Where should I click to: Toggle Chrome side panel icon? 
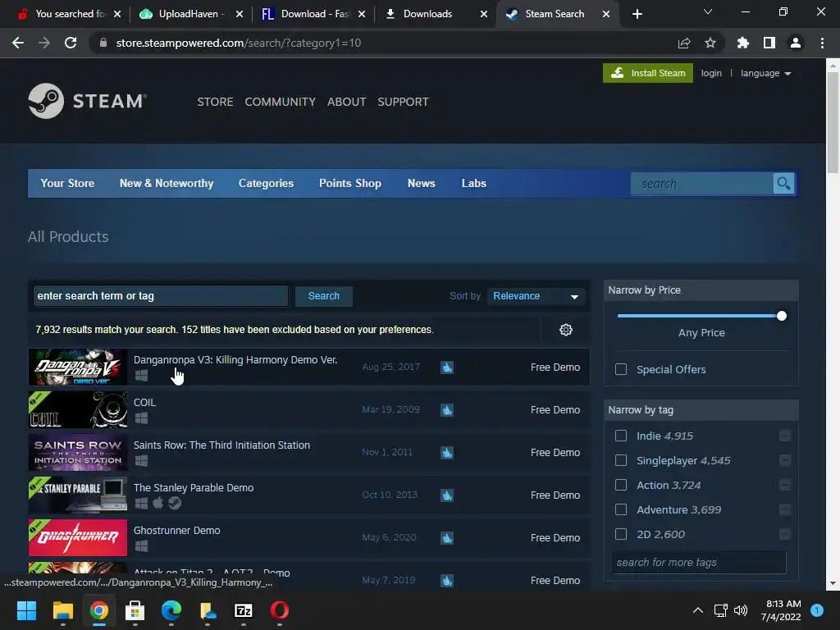coord(769,43)
